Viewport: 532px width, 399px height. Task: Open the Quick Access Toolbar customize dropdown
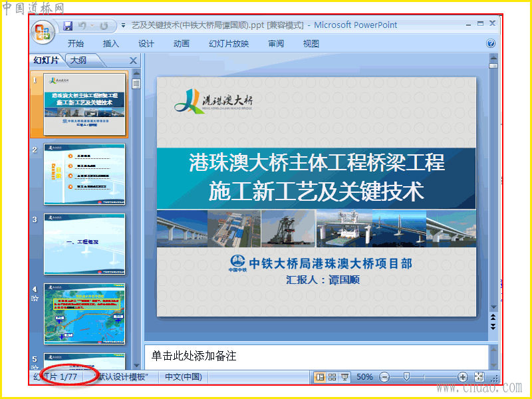(123, 26)
